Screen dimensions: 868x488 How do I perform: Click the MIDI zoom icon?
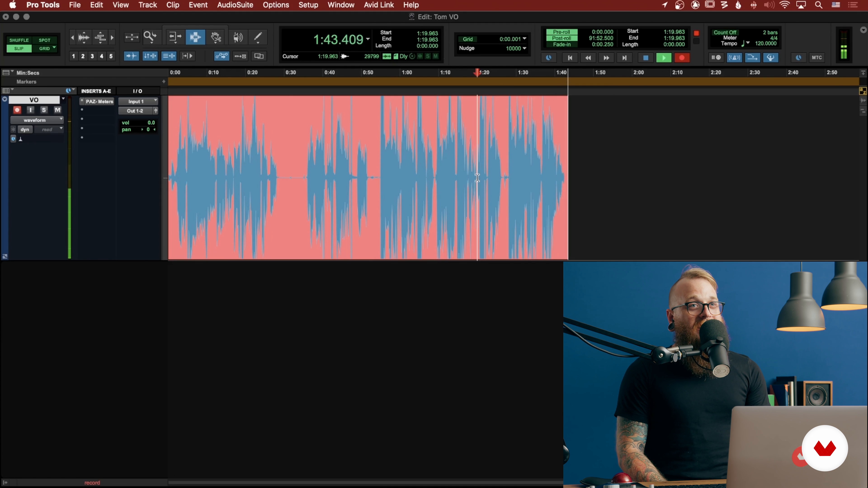pos(100,37)
